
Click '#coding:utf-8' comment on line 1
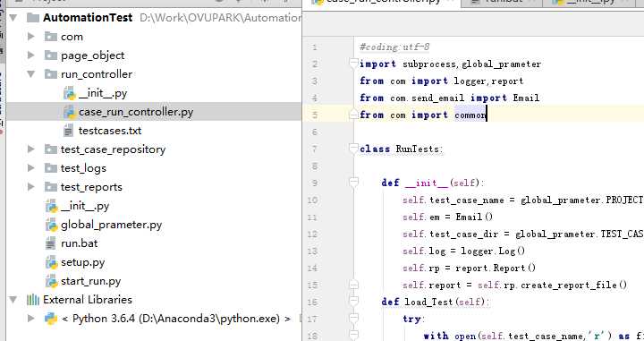pyautogui.click(x=394, y=47)
